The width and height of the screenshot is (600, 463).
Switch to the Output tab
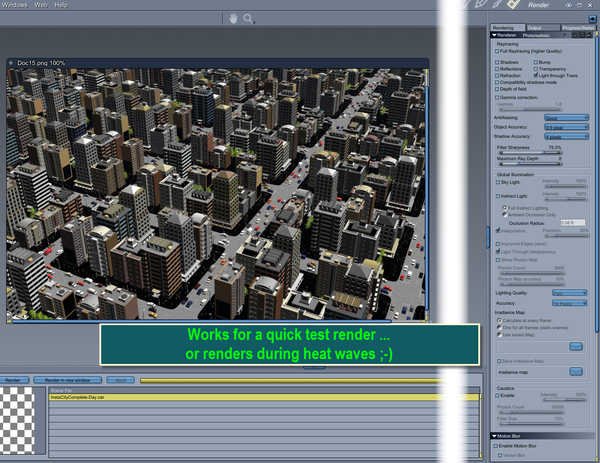(536, 28)
